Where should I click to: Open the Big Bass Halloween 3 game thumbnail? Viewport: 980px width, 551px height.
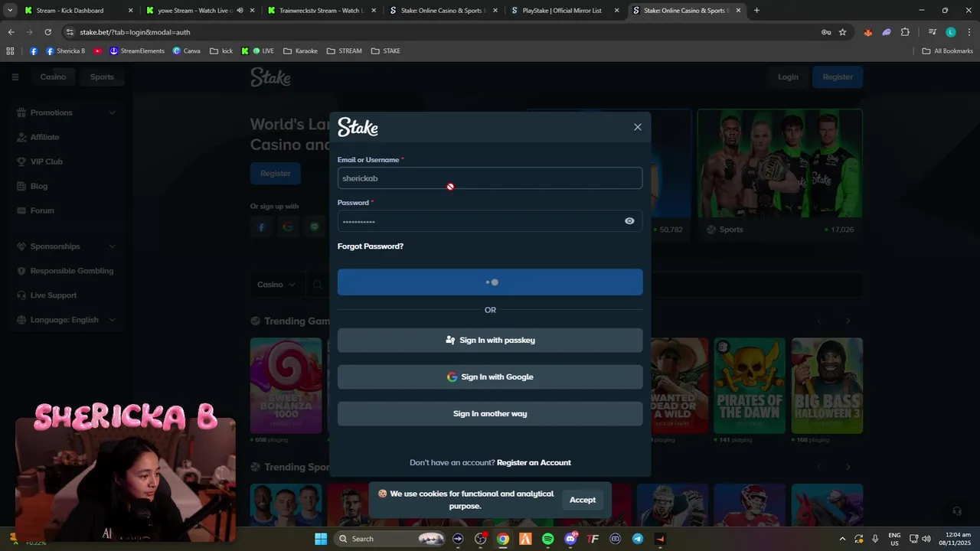[x=827, y=386]
